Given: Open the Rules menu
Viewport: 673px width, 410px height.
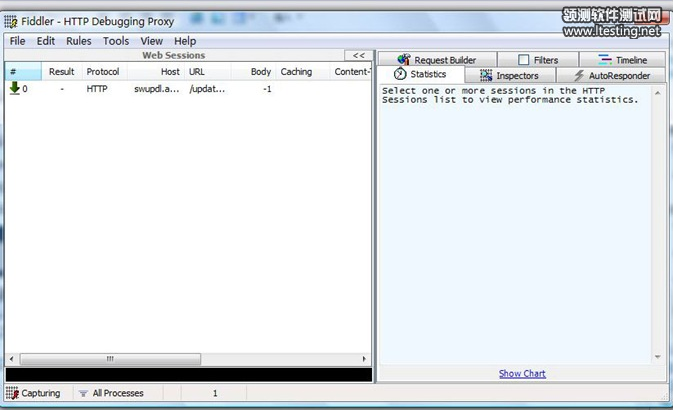Looking at the screenshot, I should 79,41.
